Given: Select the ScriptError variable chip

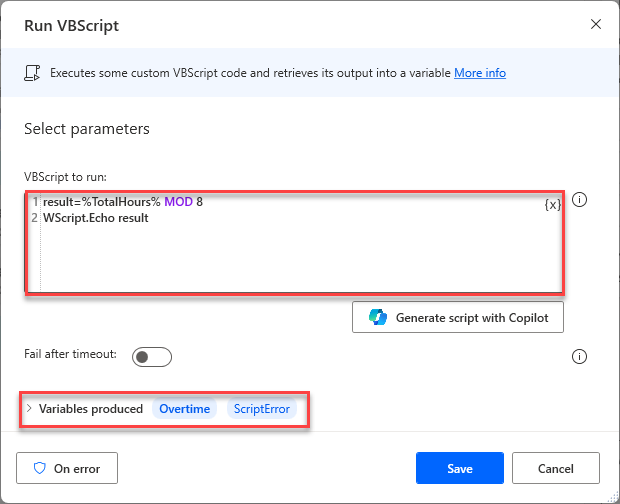Looking at the screenshot, I should (261, 409).
